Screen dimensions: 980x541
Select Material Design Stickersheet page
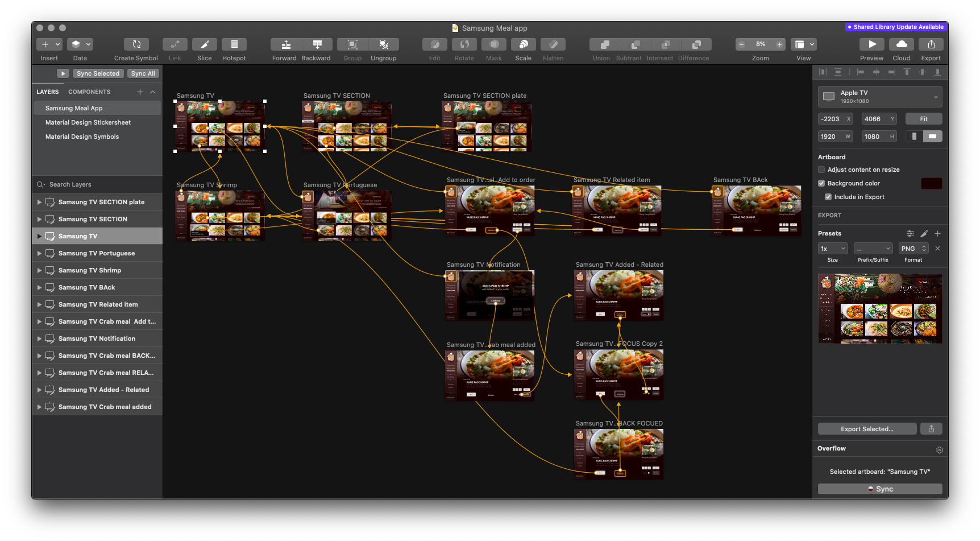[x=97, y=122]
